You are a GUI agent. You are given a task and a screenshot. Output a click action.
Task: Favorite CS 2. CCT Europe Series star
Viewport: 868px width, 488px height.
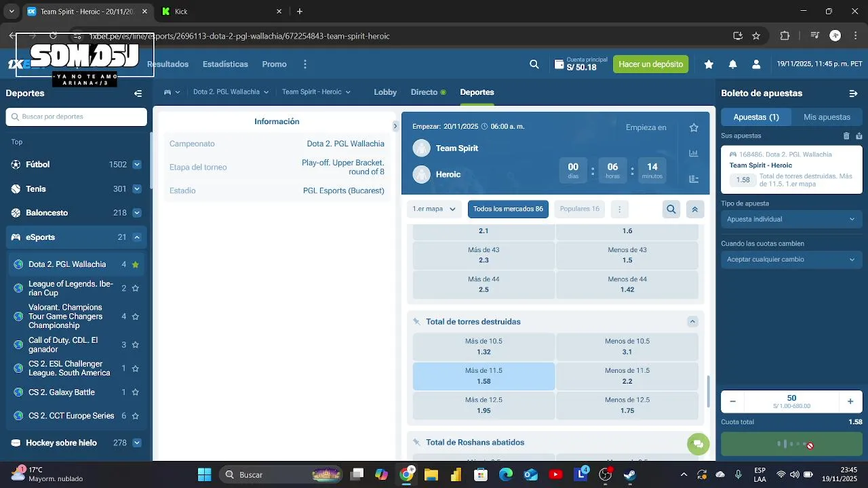136,416
